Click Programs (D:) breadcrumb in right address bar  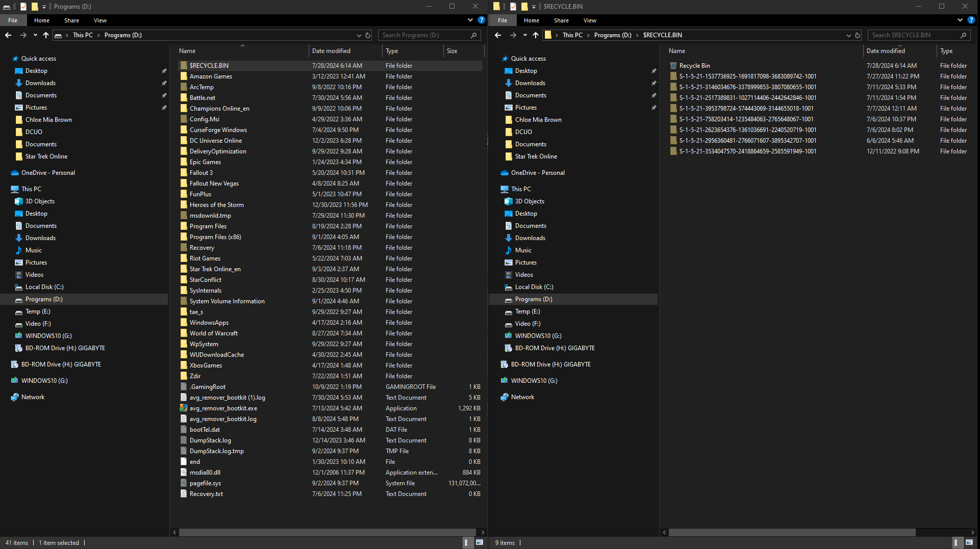pyautogui.click(x=612, y=35)
